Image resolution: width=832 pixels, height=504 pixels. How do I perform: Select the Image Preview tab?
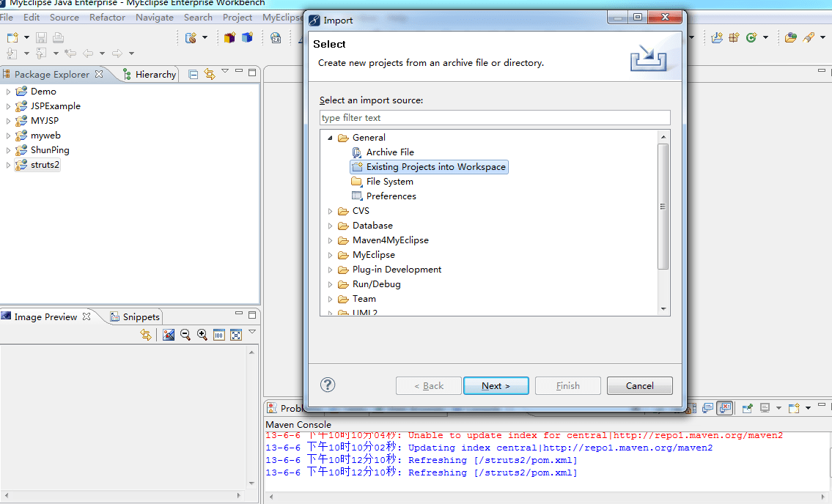click(x=45, y=316)
